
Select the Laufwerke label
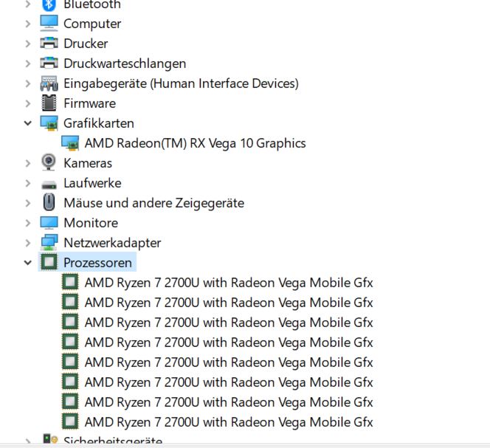click(92, 183)
